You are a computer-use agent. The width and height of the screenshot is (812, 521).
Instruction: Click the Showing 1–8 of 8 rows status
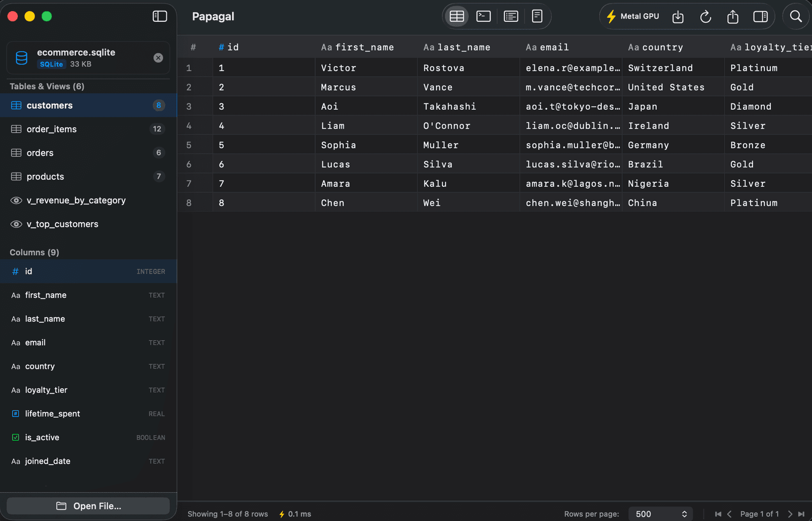click(x=228, y=514)
